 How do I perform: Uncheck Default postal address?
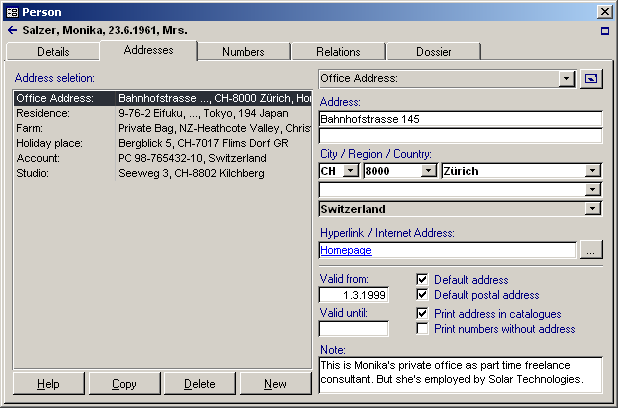pyautogui.click(x=422, y=295)
